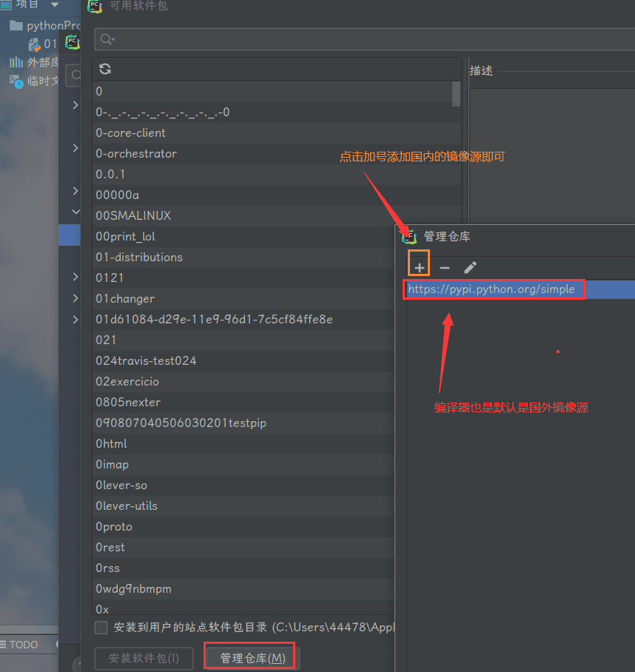Click the pythonProject folder icon
Screen dimensions: 635x672
[x=16, y=26]
